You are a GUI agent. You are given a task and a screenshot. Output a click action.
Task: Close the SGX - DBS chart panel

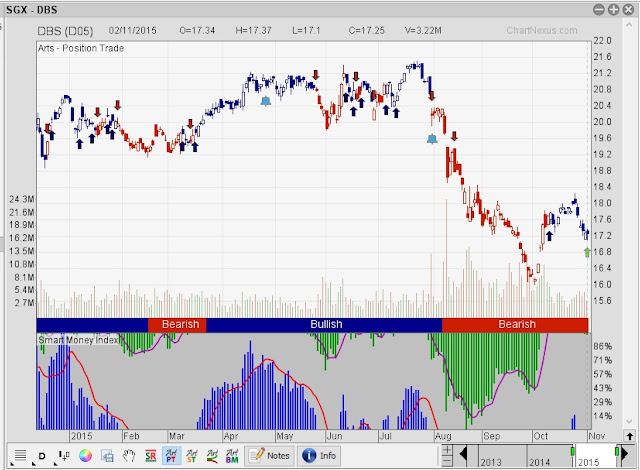(x=629, y=10)
